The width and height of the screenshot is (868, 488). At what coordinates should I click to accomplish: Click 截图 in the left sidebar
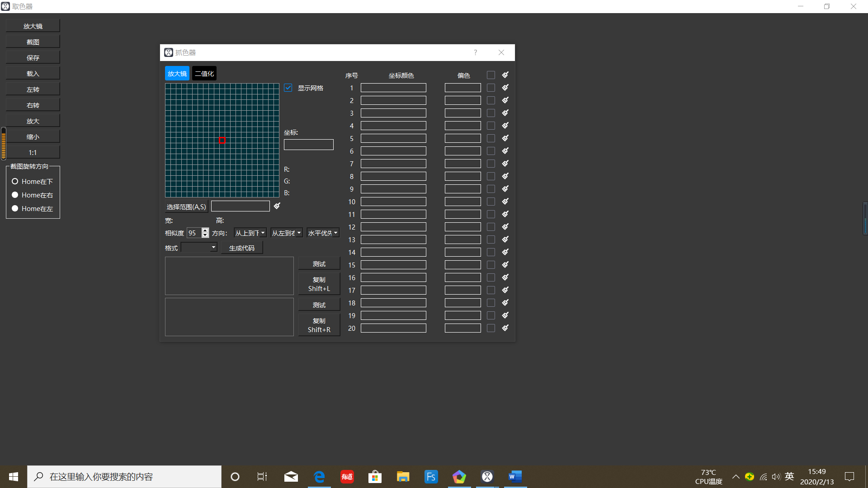[x=33, y=42]
